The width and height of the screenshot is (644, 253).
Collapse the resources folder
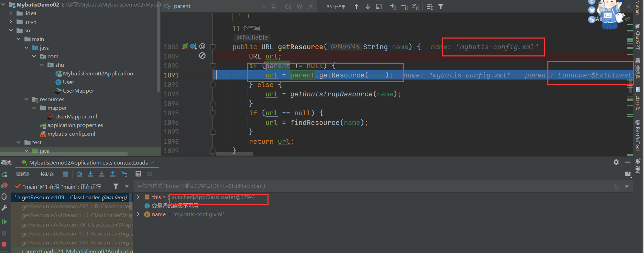tap(26, 99)
